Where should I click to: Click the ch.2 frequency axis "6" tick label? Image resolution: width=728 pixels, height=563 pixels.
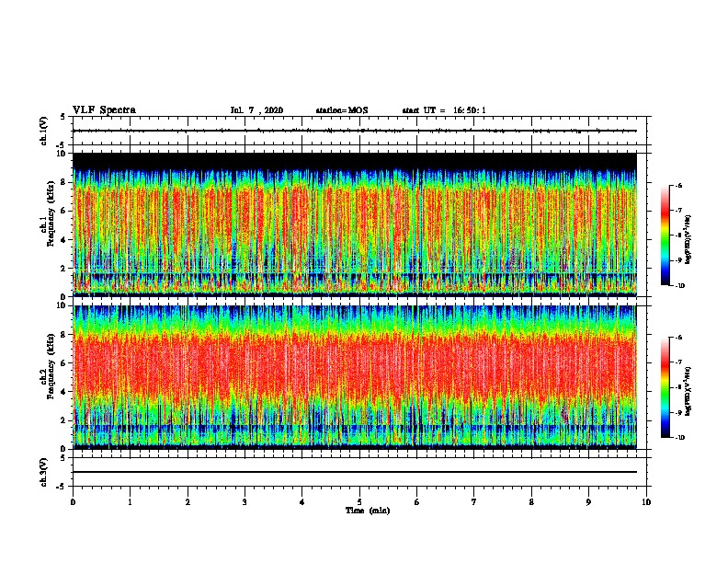(63, 363)
